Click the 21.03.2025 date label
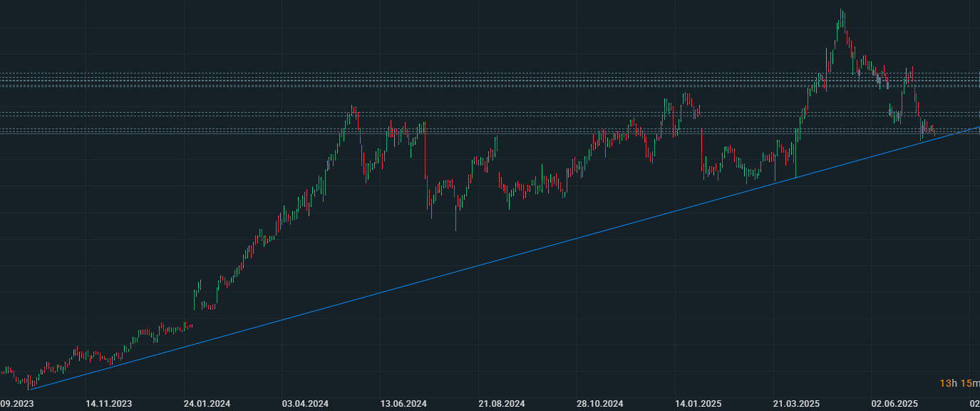 coord(797,404)
